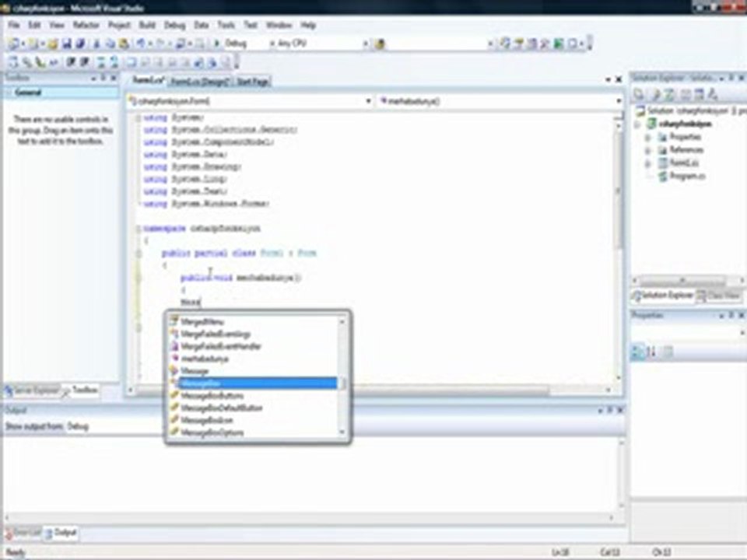Click the Find in Files icon beside search box
The width and height of the screenshot is (747, 560).
[380, 44]
